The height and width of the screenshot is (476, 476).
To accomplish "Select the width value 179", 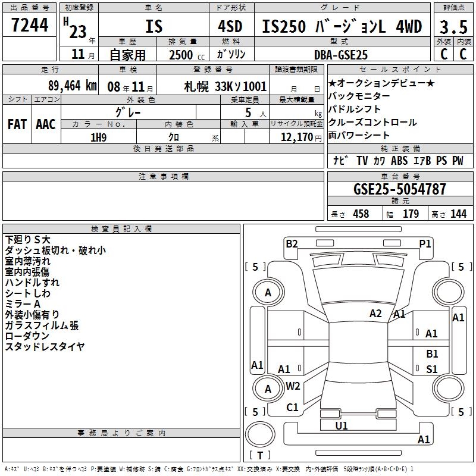I will tap(411, 214).
